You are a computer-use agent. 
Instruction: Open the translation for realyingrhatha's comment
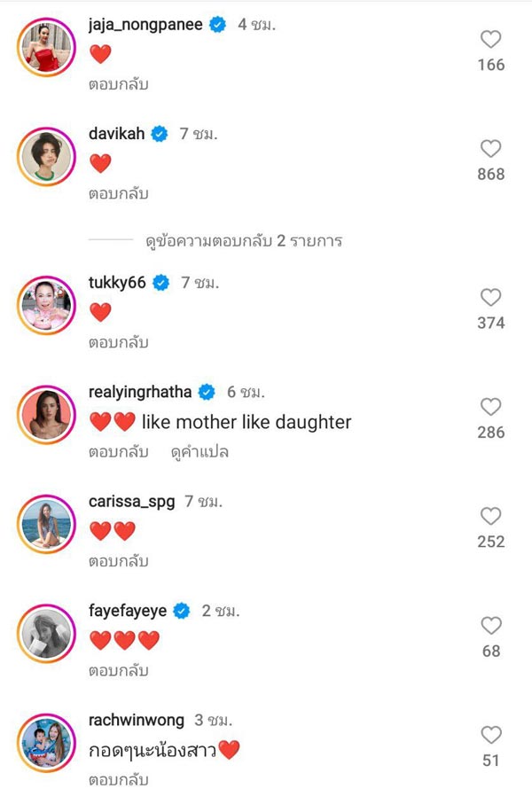(199, 452)
